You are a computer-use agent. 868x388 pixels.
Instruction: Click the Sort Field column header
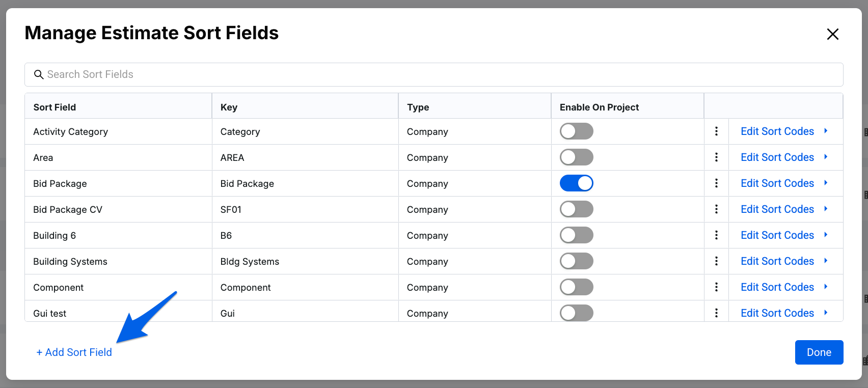[55, 107]
